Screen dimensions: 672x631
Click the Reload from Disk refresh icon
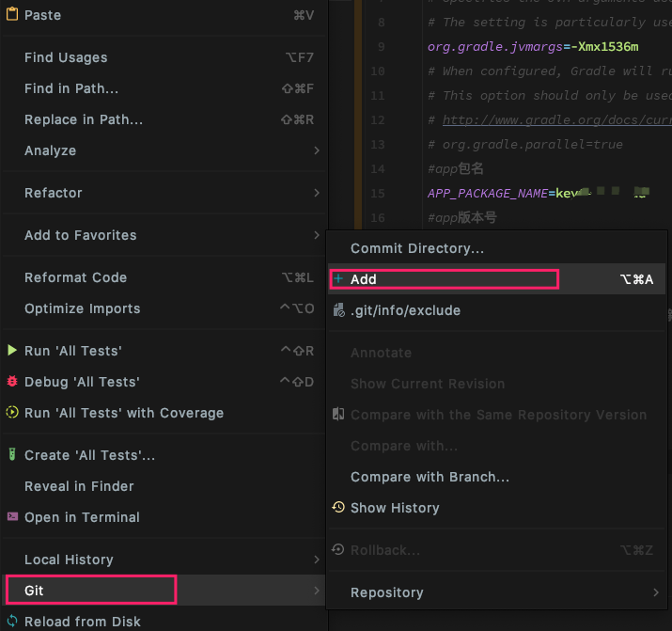click(12, 621)
